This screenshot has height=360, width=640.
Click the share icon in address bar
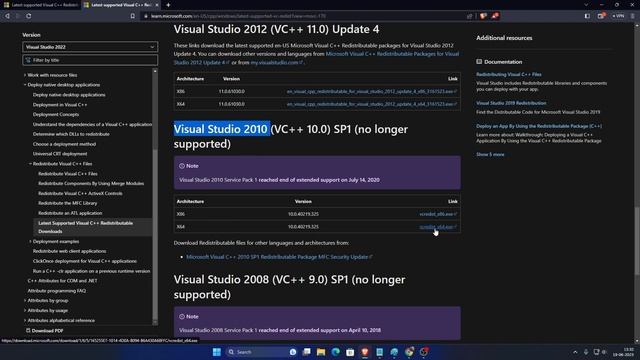point(469,16)
